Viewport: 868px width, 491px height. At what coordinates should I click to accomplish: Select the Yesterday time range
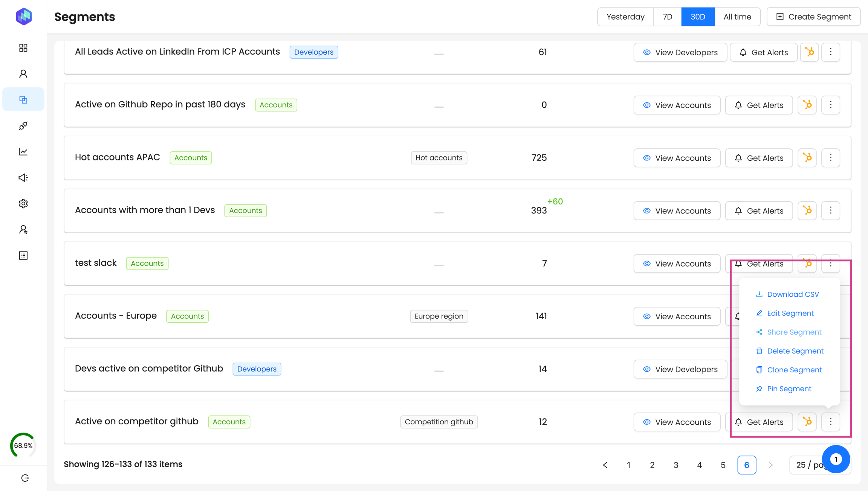(x=625, y=17)
